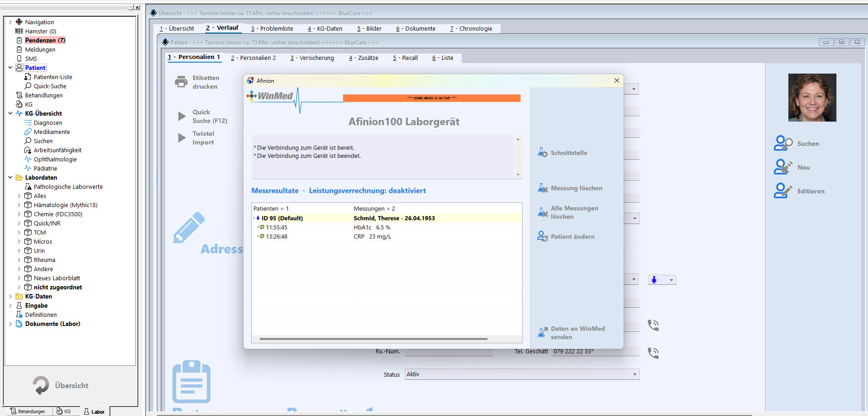Open the Status Aktiv dropdown
This screenshot has width=868, height=416.
[x=635, y=374]
